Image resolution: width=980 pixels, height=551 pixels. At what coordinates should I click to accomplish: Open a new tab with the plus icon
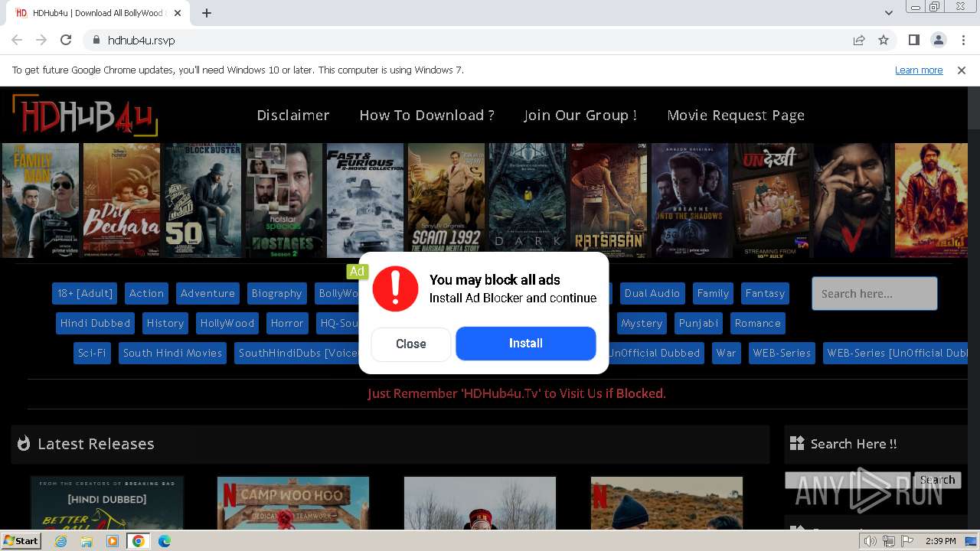coord(207,13)
